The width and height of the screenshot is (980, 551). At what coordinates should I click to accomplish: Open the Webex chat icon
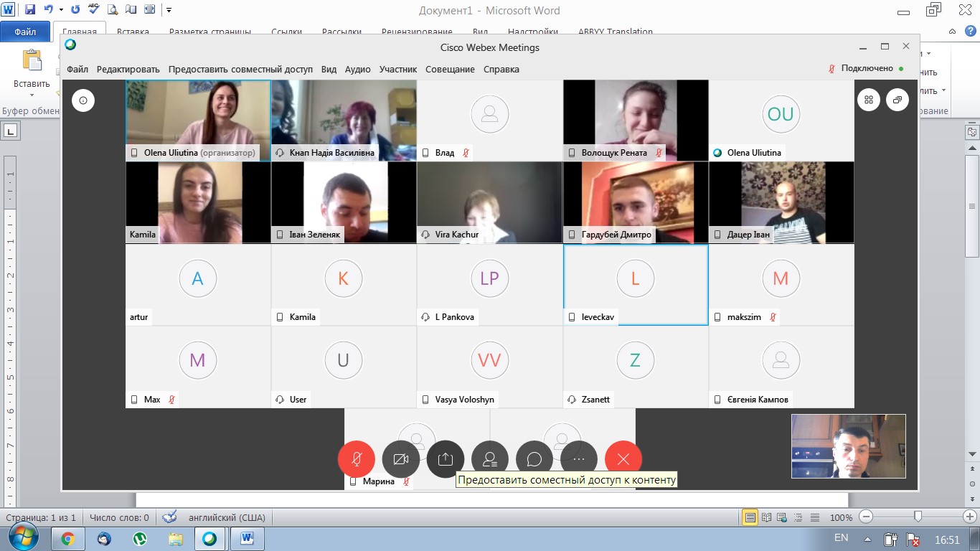coord(534,459)
